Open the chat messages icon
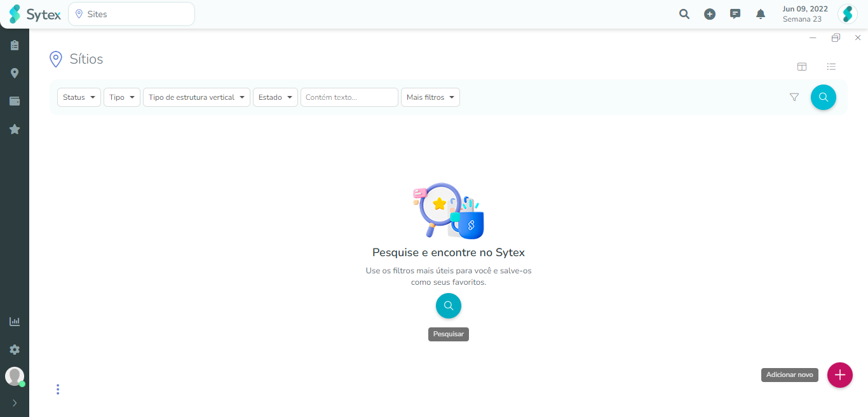The height and width of the screenshot is (417, 868). tap(735, 14)
